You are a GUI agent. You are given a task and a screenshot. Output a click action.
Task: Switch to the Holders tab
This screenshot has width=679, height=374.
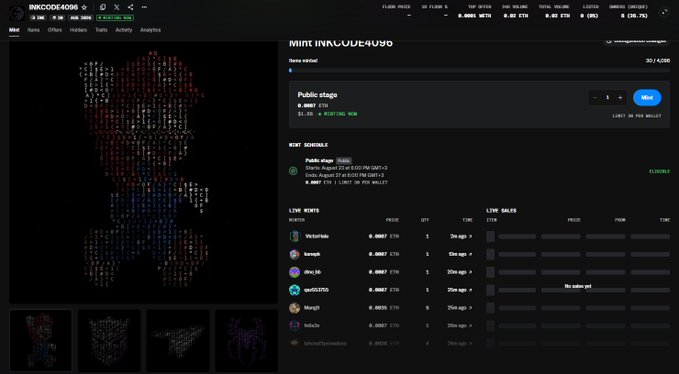click(78, 30)
